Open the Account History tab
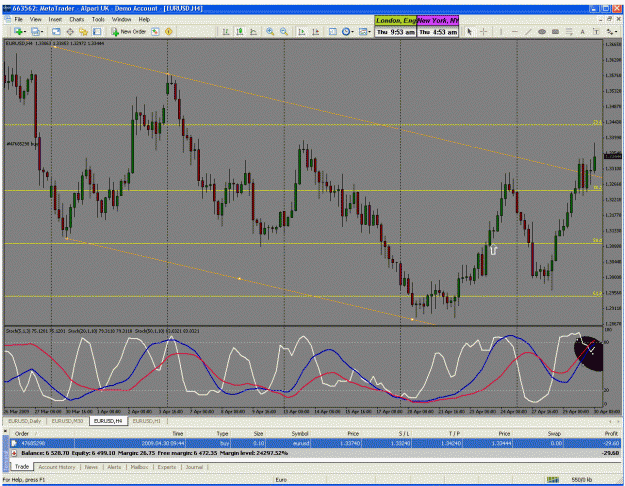Viewport: 625px width, 486px height. point(57,467)
